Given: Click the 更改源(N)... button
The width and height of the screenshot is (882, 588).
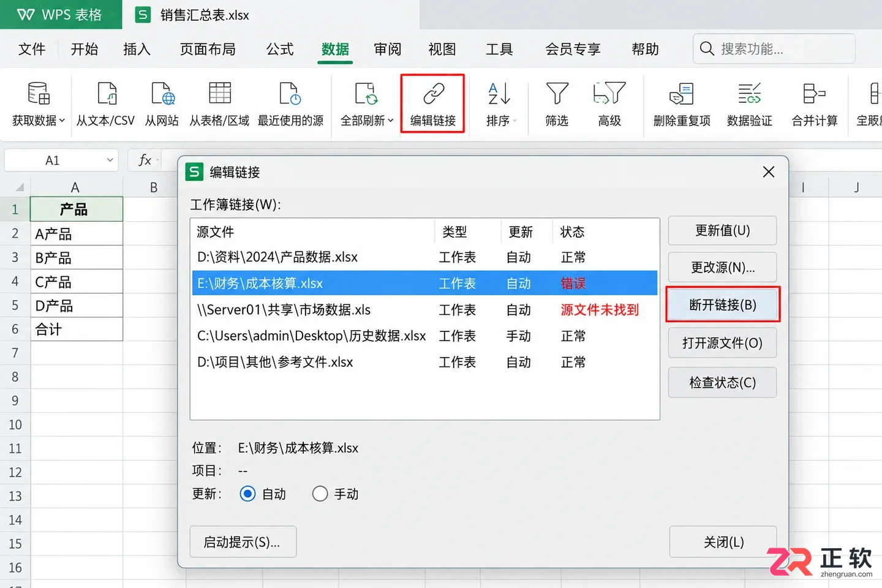Looking at the screenshot, I should [722, 268].
